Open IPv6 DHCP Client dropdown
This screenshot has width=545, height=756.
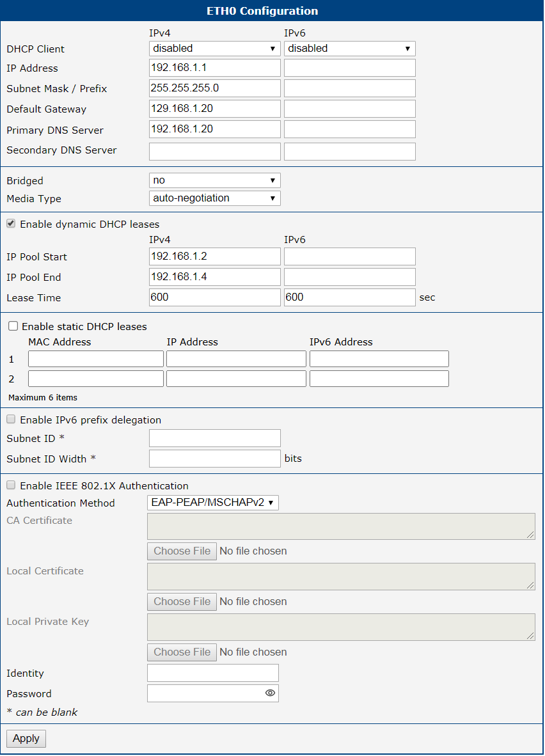350,48
